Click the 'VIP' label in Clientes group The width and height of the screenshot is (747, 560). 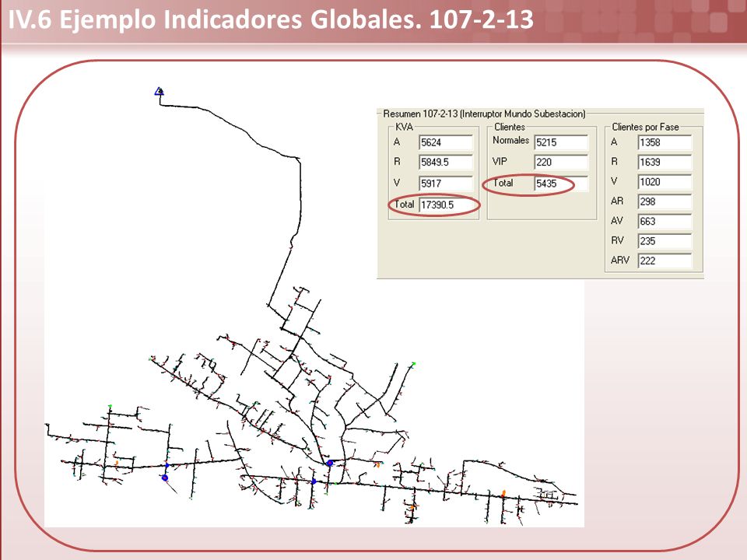[500, 162]
